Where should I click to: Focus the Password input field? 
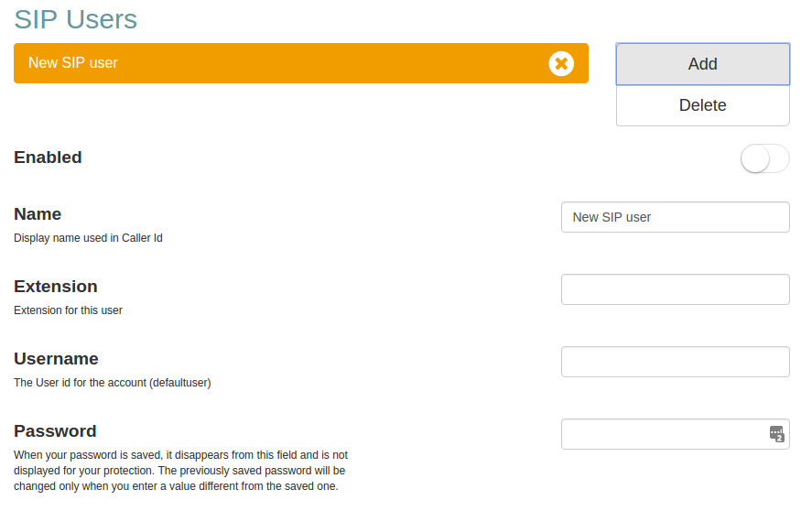(664, 434)
